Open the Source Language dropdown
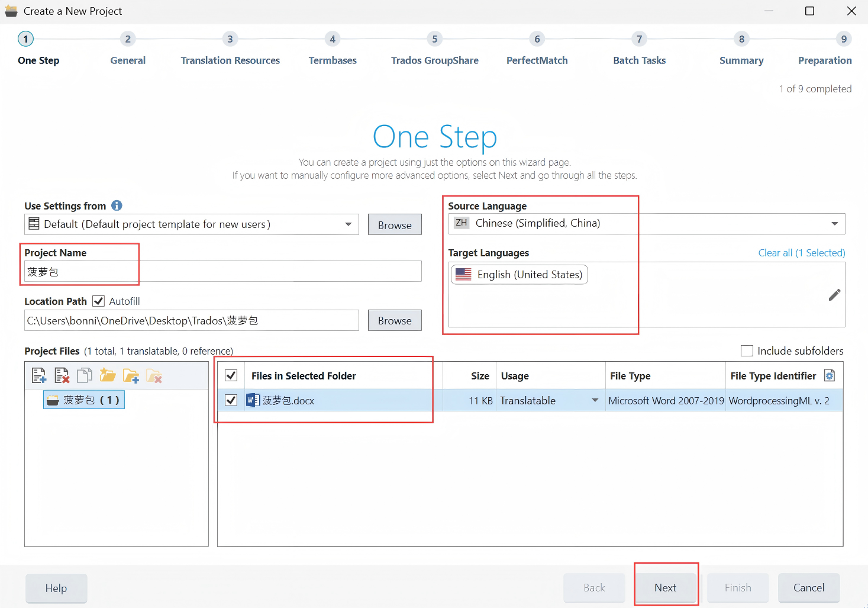Image resolution: width=868 pixels, height=608 pixels. (x=834, y=224)
